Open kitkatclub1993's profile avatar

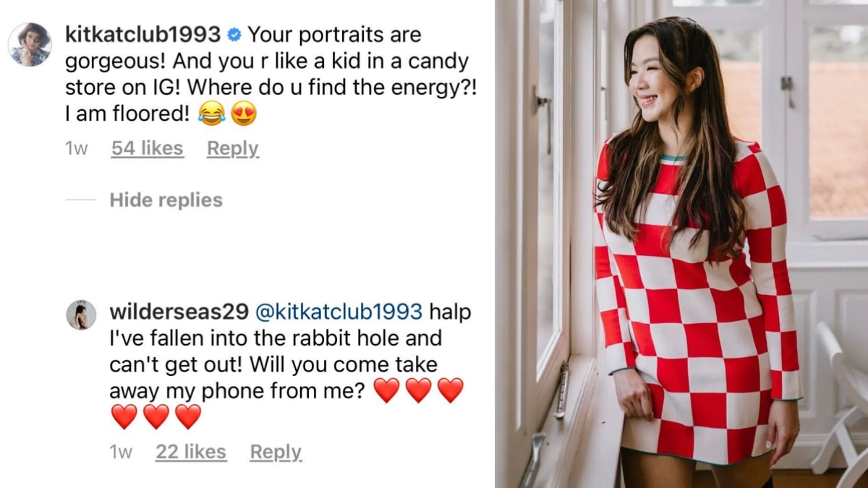pos(30,44)
